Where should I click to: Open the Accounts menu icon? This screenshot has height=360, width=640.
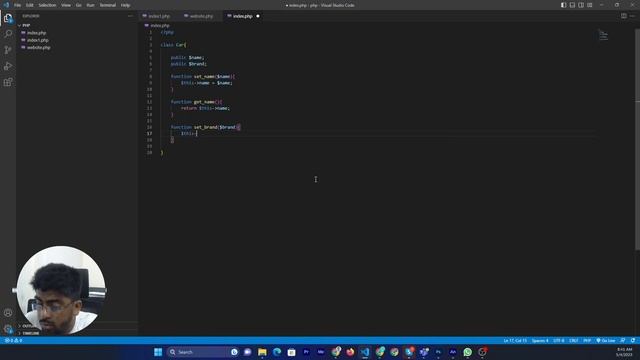tap(8, 313)
